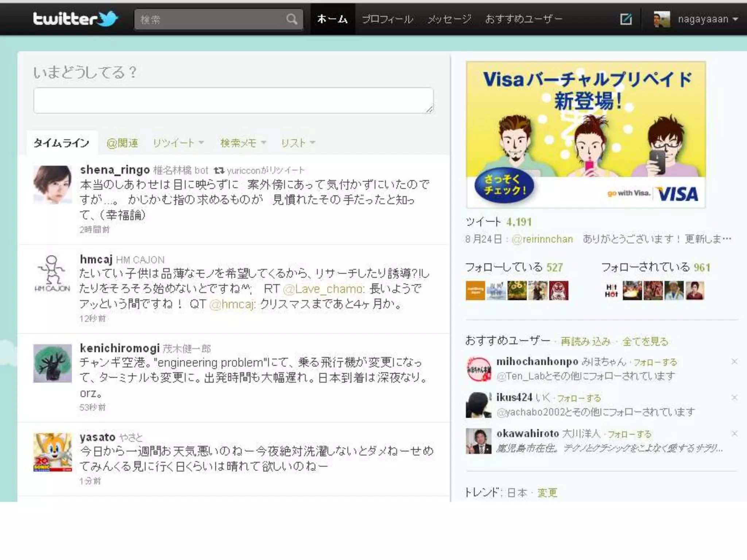Switch to the @関連 tab
The image size is (747, 560).
[122, 143]
